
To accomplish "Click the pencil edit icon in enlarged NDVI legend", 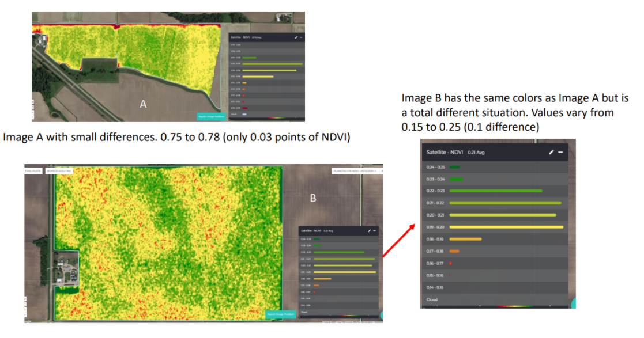I will (551, 152).
